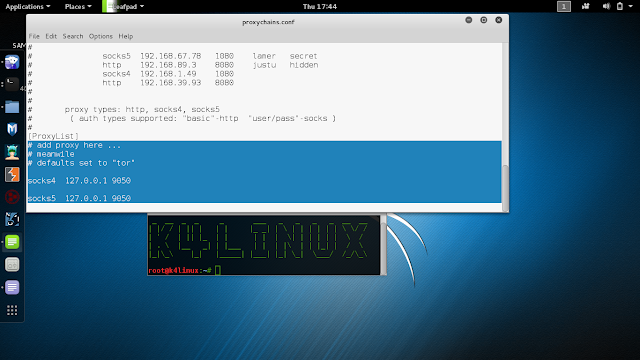This screenshot has height=360, width=640.
Task: Click the battery icon in the top bar
Action: click(x=620, y=6)
